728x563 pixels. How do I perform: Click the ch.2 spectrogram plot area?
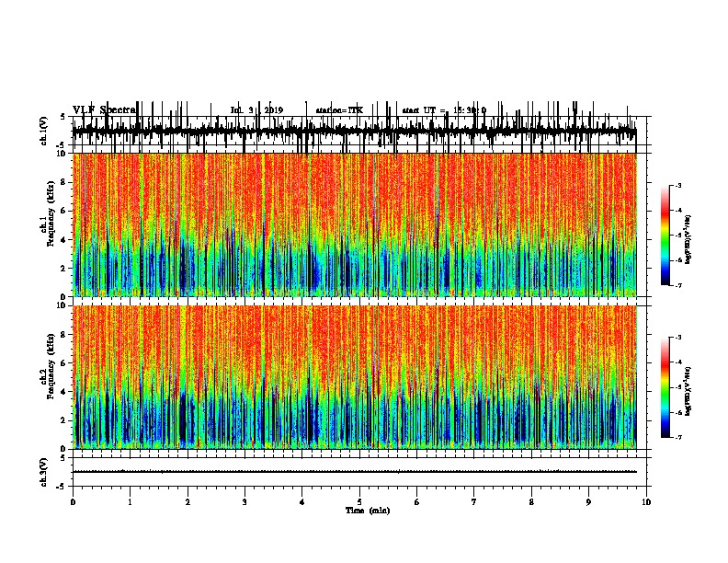point(355,377)
